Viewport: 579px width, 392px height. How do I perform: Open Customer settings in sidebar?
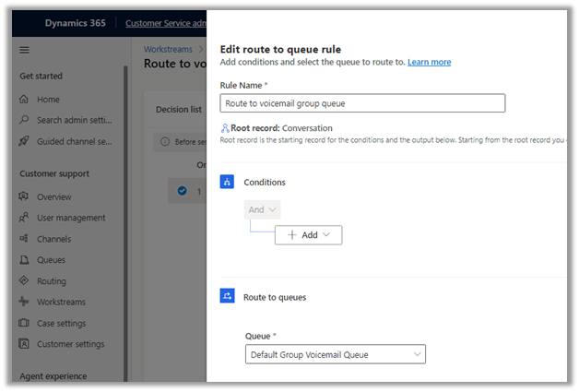[70, 345]
